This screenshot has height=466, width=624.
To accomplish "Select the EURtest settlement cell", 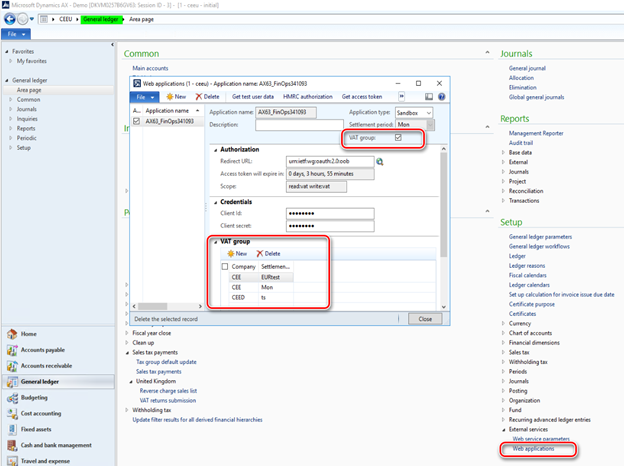I will 276,277.
